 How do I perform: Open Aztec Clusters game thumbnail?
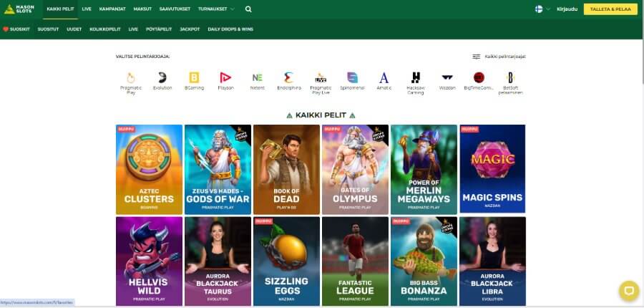pyautogui.click(x=149, y=170)
